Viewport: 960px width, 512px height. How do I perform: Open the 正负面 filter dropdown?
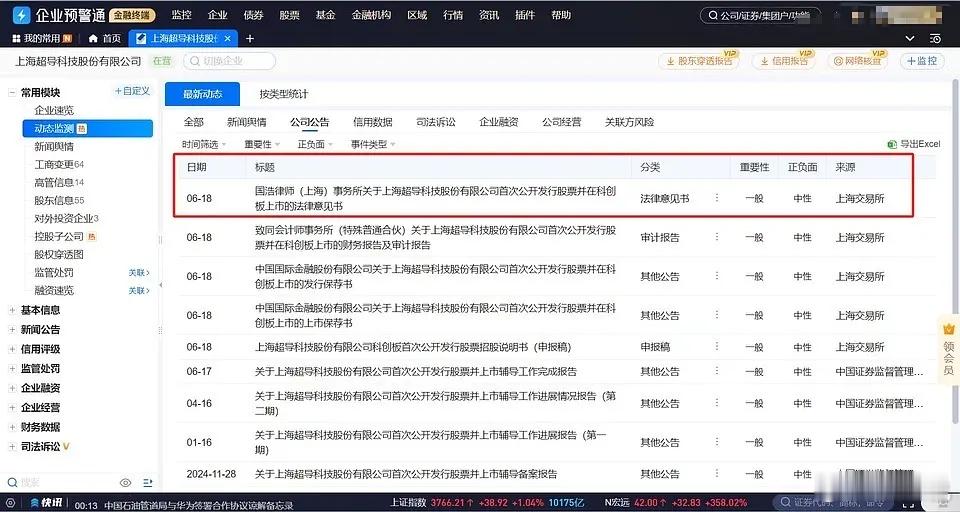[315, 145]
